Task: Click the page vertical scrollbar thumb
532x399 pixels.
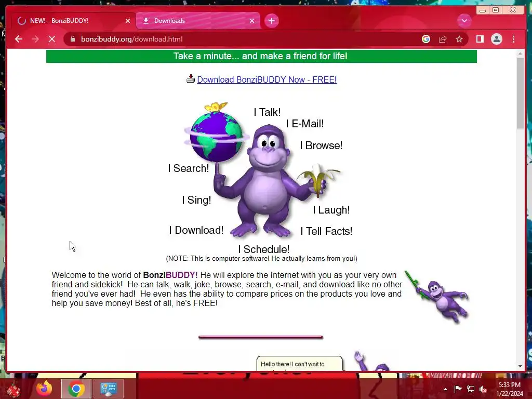Action: [520, 94]
